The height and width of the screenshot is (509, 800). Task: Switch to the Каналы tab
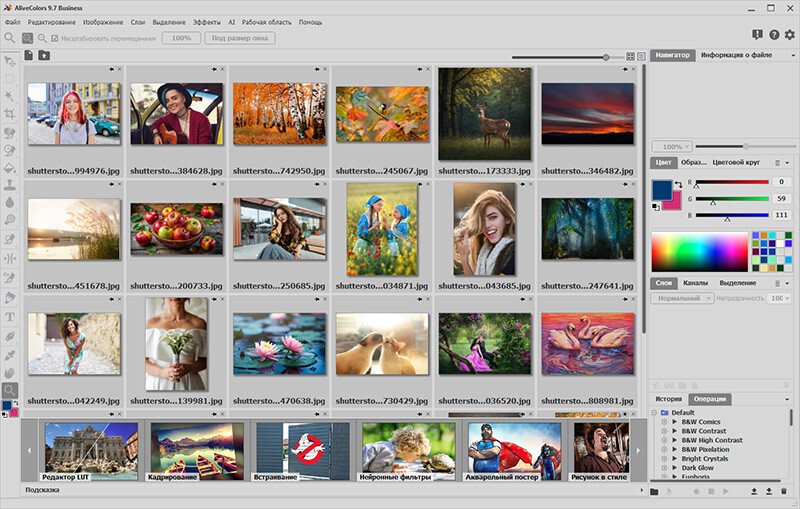(x=695, y=282)
